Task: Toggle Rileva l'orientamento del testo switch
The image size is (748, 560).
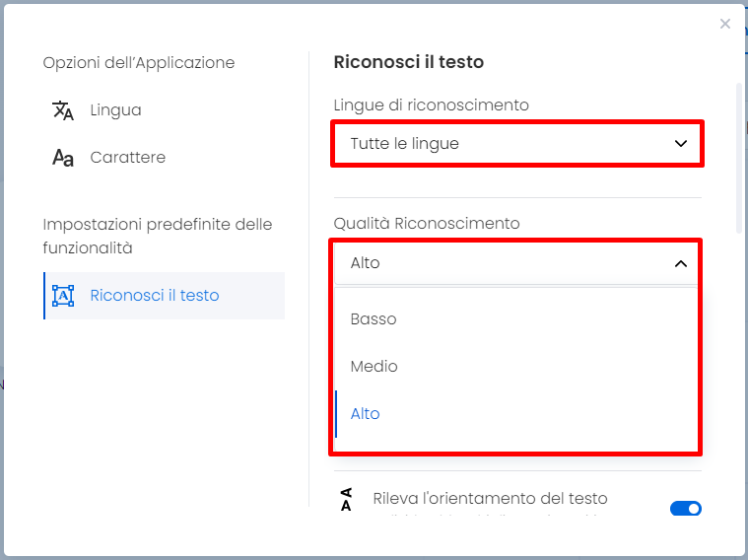Action: point(686,509)
